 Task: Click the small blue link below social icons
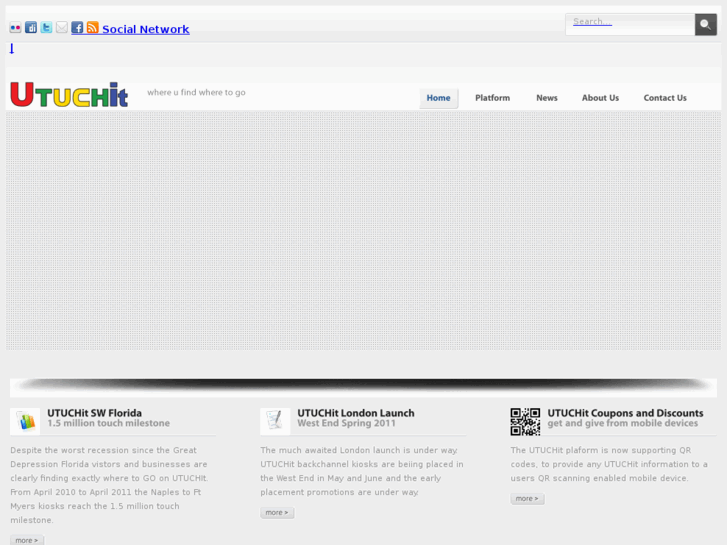[x=12, y=49]
